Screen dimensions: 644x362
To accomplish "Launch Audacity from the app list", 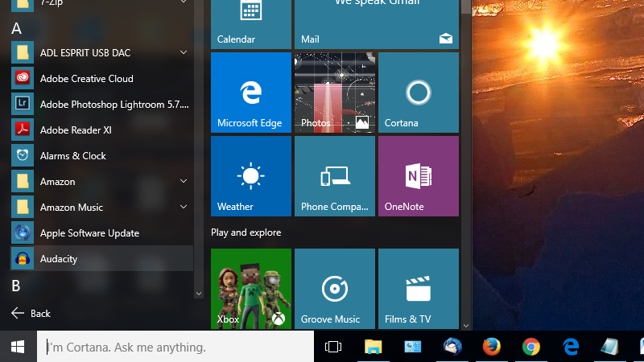I will click(x=101, y=258).
